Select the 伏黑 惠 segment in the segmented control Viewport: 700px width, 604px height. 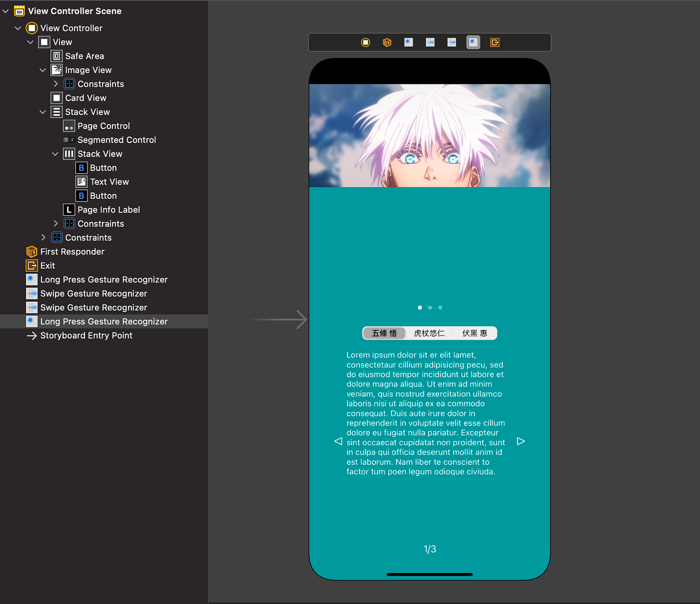(474, 333)
